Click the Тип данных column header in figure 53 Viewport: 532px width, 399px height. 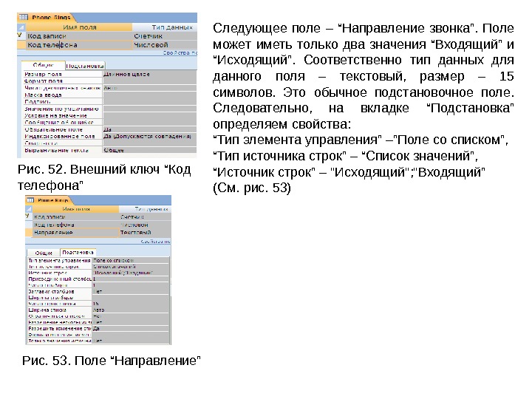[x=146, y=209]
